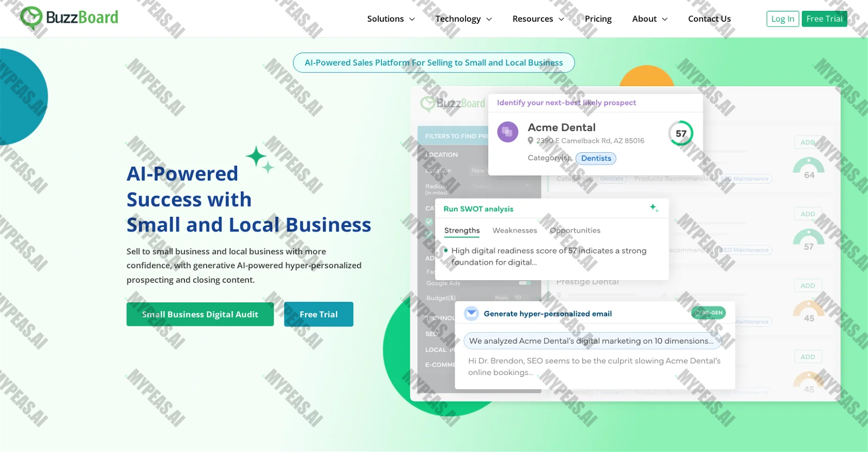
Task: Switch to the Weaknesses tab
Action: (514, 230)
